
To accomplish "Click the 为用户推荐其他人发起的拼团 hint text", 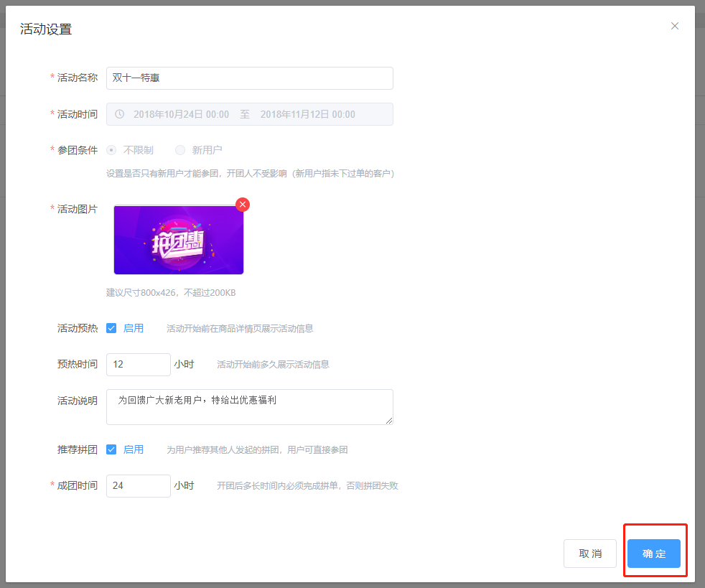I will click(x=257, y=450).
